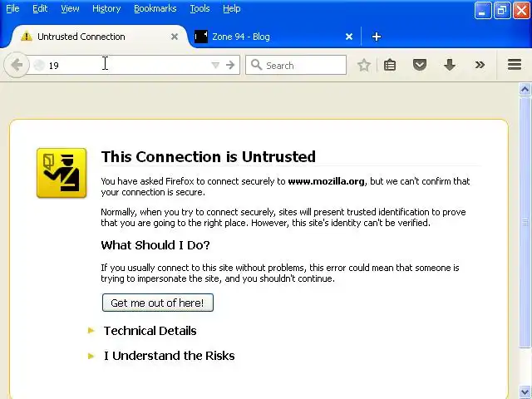Open the URL history dropdown arrow
532x399 pixels.
click(215, 65)
